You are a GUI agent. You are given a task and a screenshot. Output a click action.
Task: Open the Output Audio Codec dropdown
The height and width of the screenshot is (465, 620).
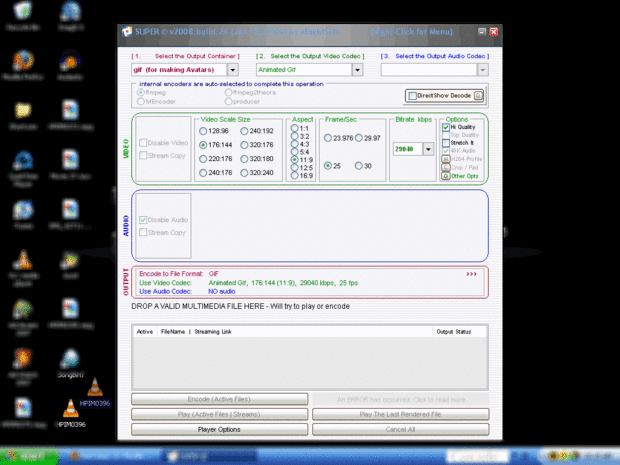(x=482, y=70)
